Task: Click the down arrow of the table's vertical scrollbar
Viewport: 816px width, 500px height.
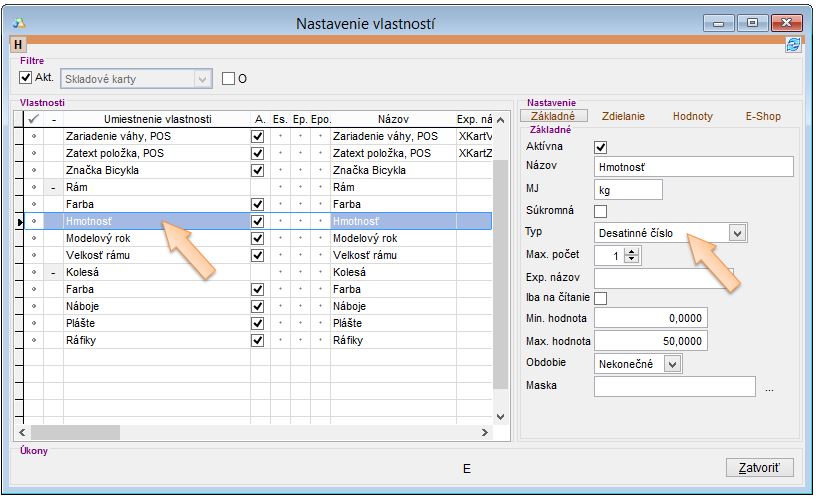Action: [x=502, y=415]
